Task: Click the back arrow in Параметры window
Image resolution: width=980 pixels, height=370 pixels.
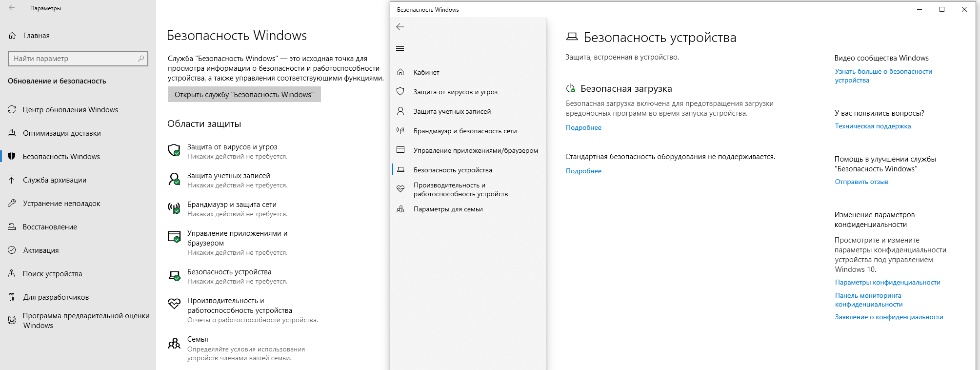Action: 12,8
